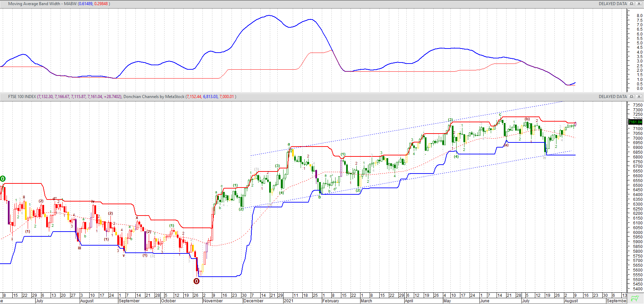Image resolution: width=644 pixels, height=304 pixels.
Task: Click August 2021 on the date axis
Action: coord(571,301)
